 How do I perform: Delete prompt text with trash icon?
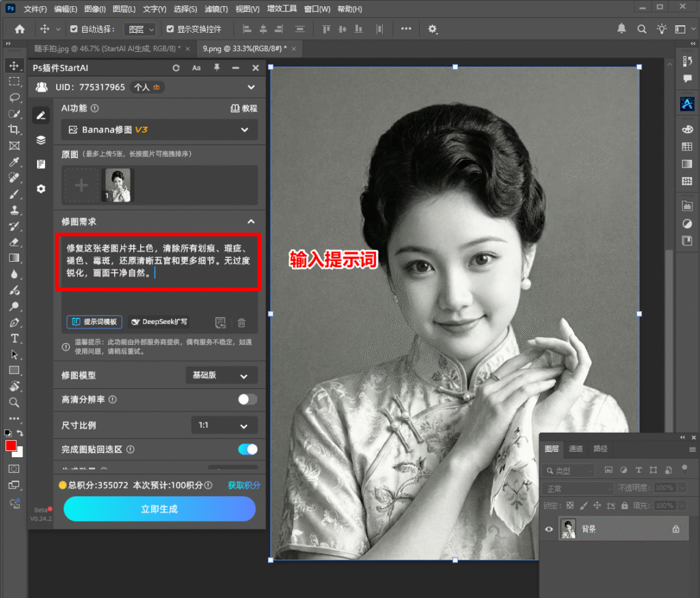click(241, 323)
